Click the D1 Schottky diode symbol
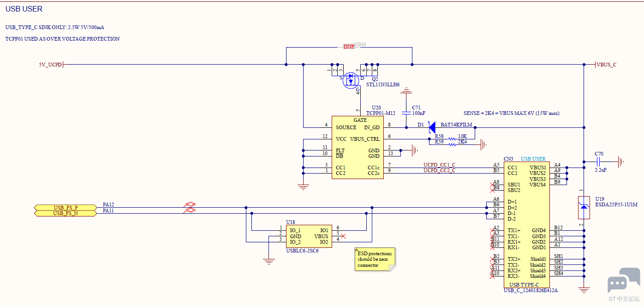This screenshot has height=306, width=644. pos(432,126)
